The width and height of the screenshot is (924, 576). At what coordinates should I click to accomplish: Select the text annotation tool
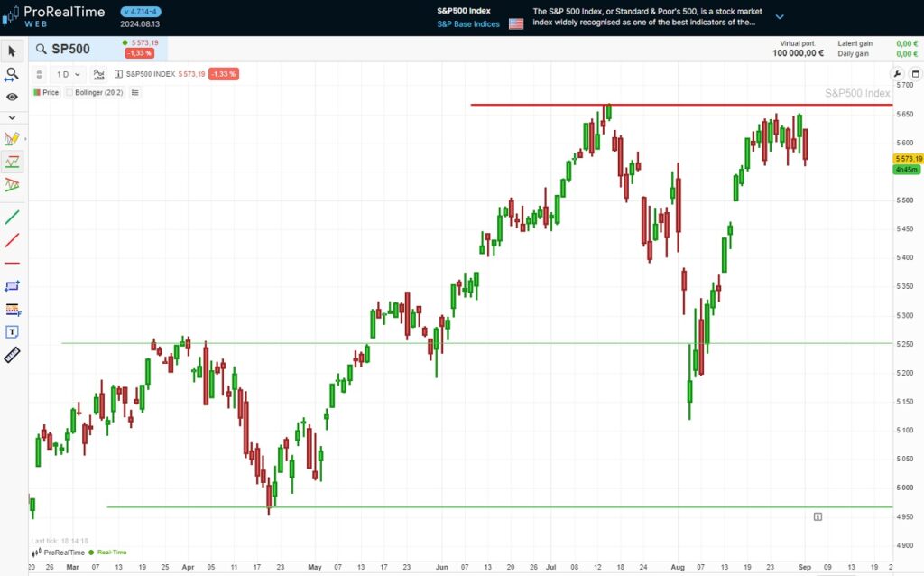click(12, 332)
